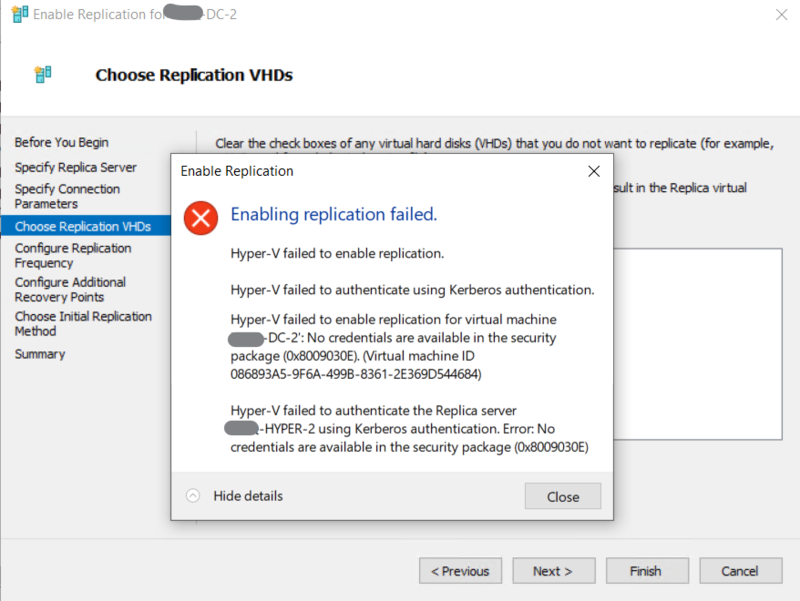Open the Specify Replica Server step

76,167
